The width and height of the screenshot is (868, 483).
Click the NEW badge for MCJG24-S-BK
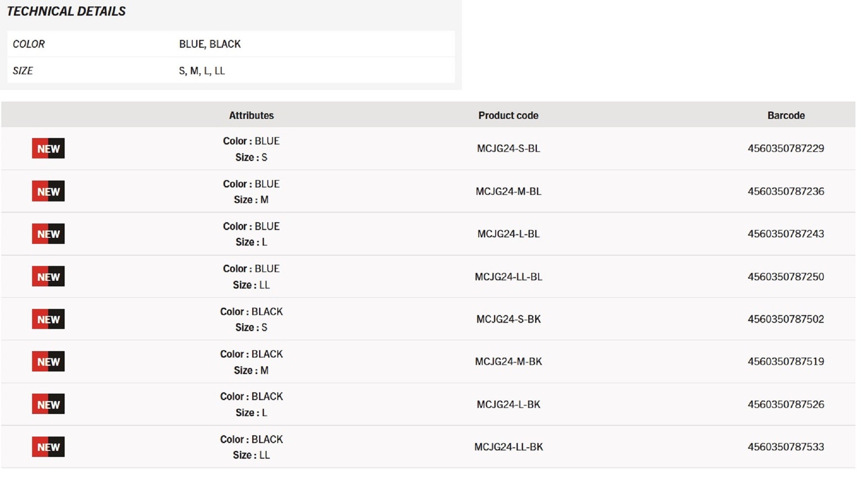coord(48,319)
